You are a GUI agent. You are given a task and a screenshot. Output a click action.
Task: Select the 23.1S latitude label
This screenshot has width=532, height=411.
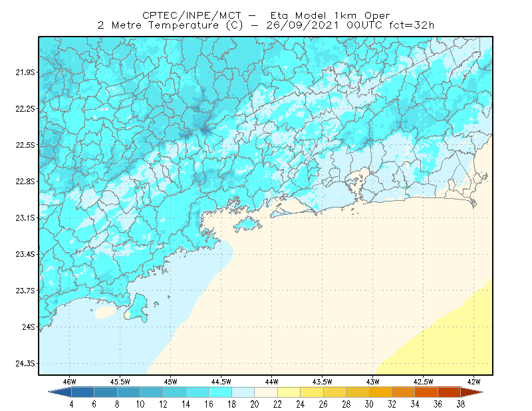25,217
